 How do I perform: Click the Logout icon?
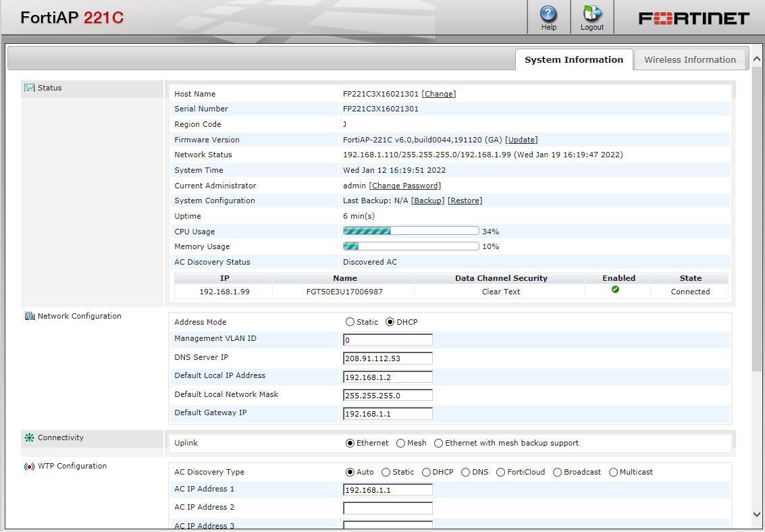pyautogui.click(x=591, y=15)
